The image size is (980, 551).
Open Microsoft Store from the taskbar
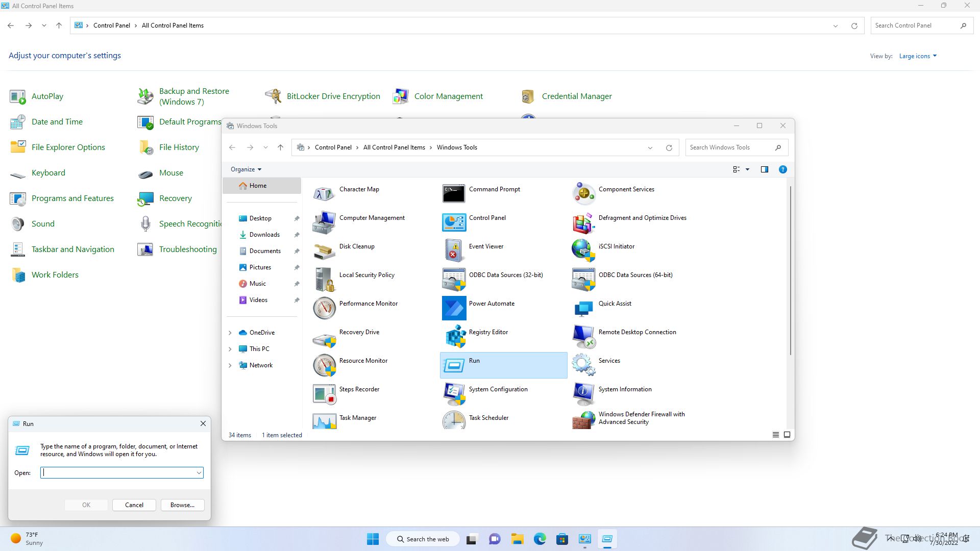tap(562, 539)
